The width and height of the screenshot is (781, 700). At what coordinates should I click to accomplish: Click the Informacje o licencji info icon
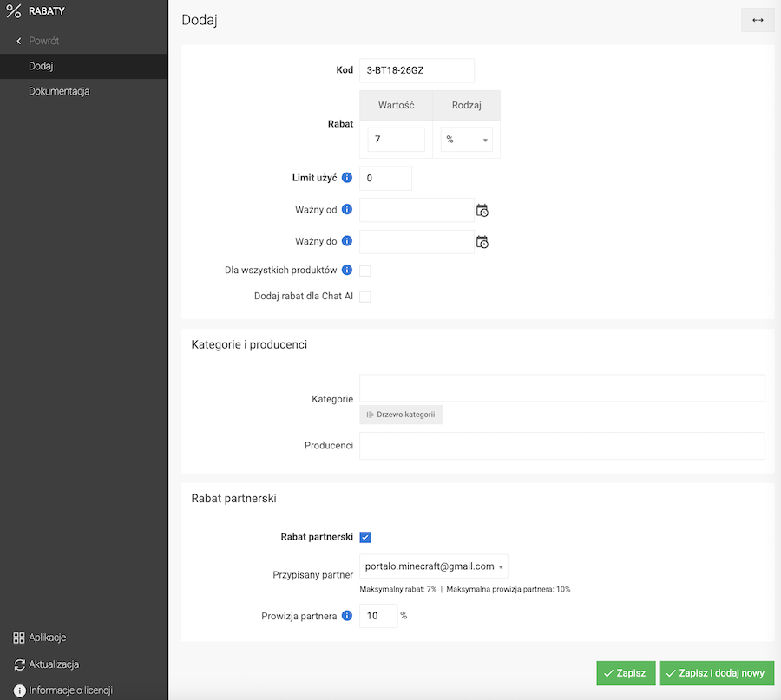19,690
